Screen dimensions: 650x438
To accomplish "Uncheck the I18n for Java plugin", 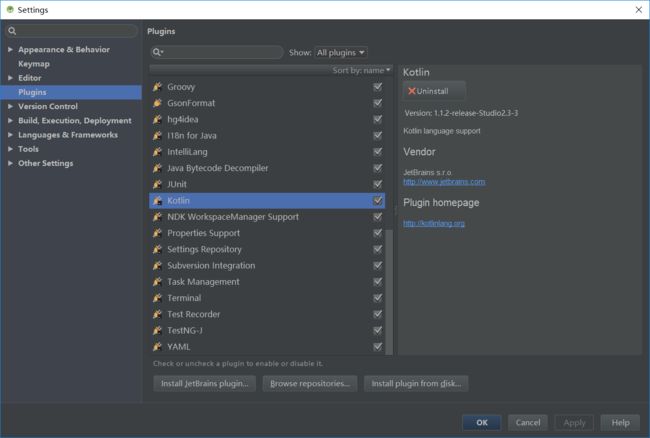I will pyautogui.click(x=377, y=136).
